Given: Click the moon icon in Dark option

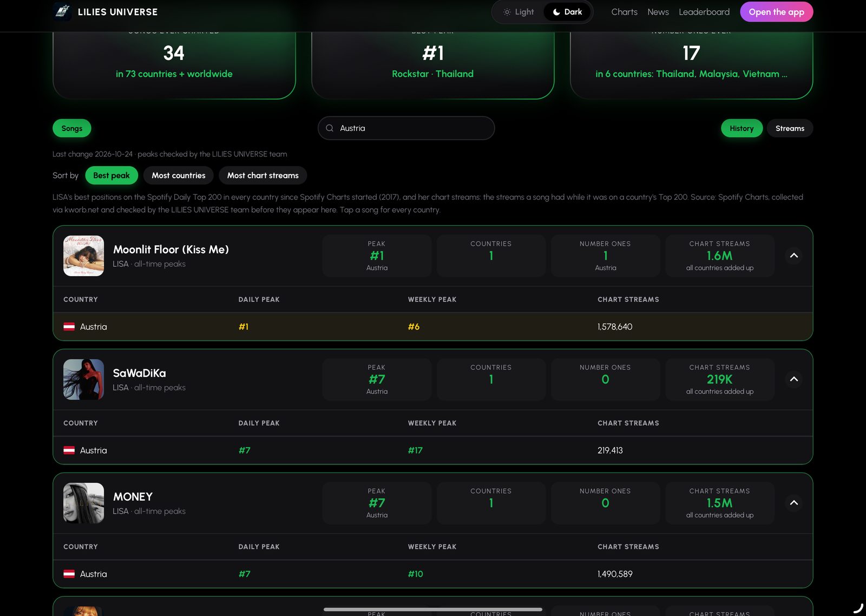Looking at the screenshot, I should click(556, 12).
